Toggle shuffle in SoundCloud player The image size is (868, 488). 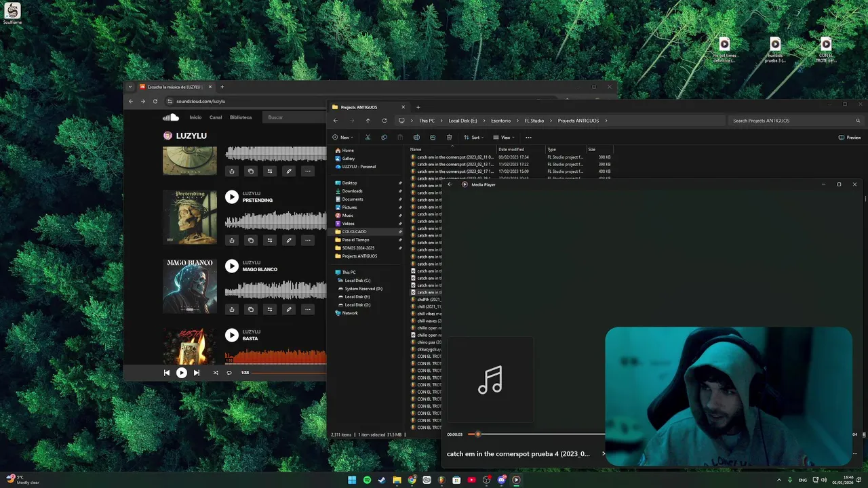click(x=216, y=373)
